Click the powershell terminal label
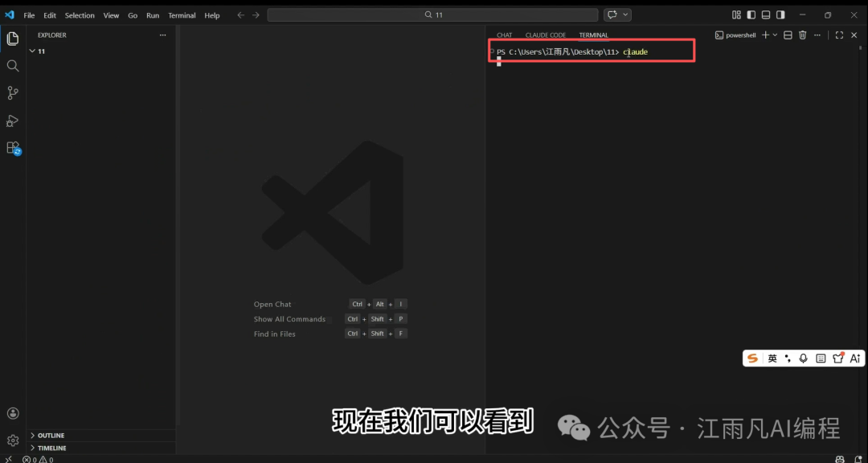 coord(735,35)
